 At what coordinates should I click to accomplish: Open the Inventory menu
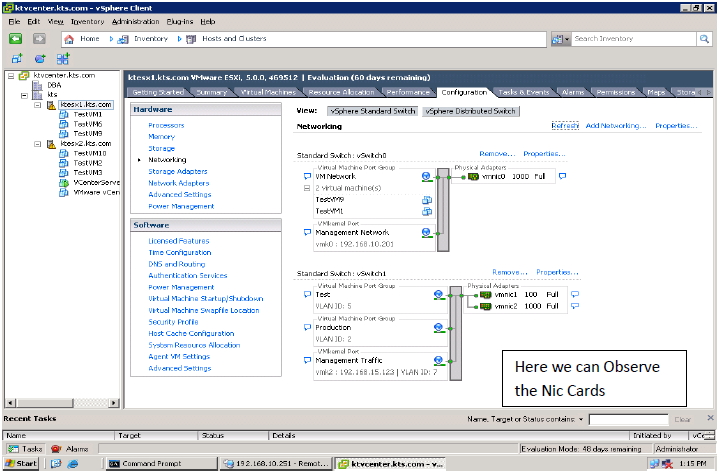(x=87, y=22)
